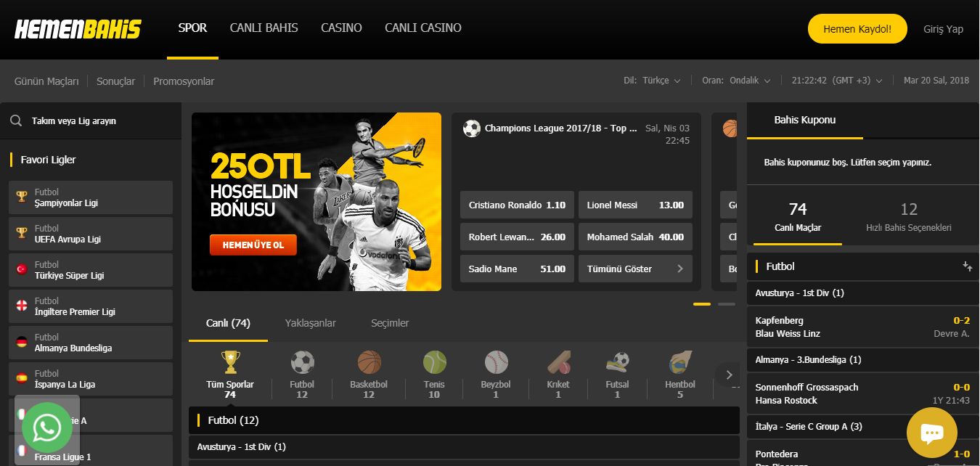
Task: Click the Giriş Yap login link
Action: point(943,29)
